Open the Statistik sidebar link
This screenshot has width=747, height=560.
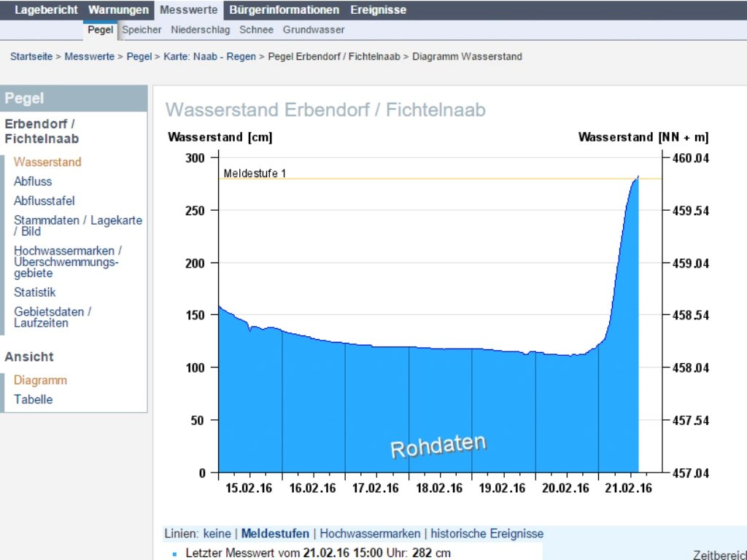[35, 292]
